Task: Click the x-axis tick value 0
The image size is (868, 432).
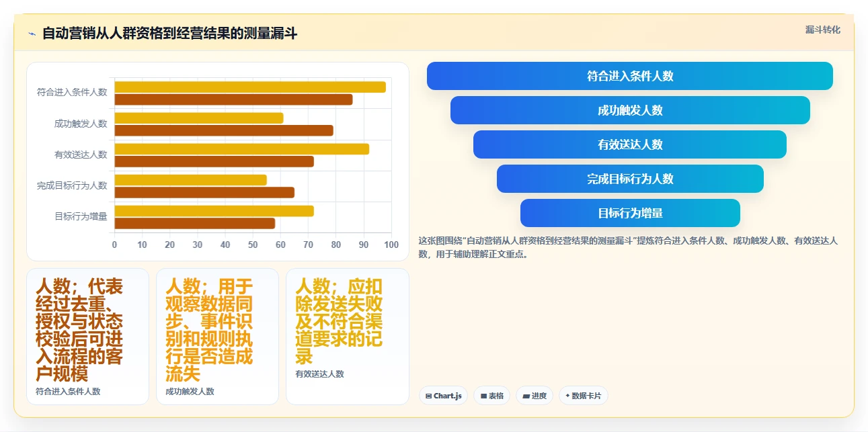Action: click(114, 245)
